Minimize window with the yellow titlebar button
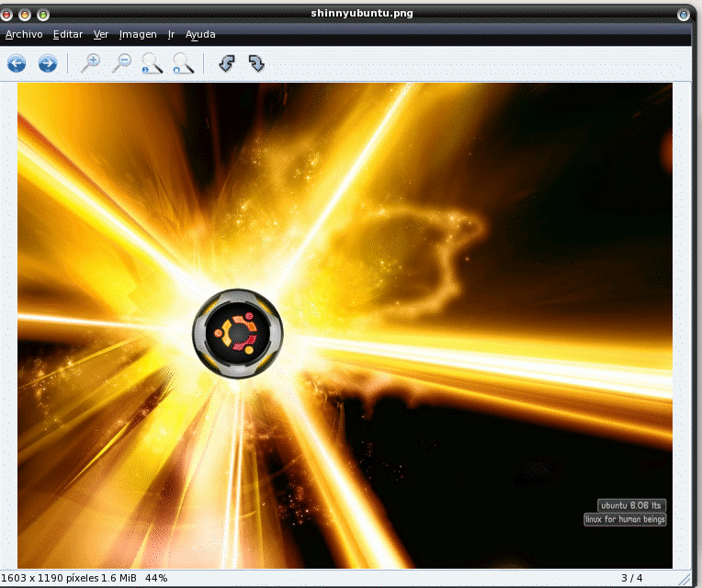 25,16
